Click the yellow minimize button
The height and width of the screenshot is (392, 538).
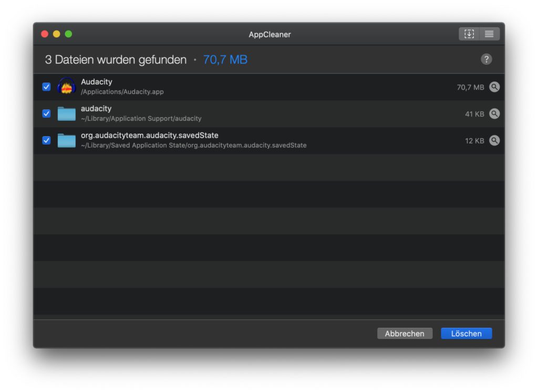point(56,33)
